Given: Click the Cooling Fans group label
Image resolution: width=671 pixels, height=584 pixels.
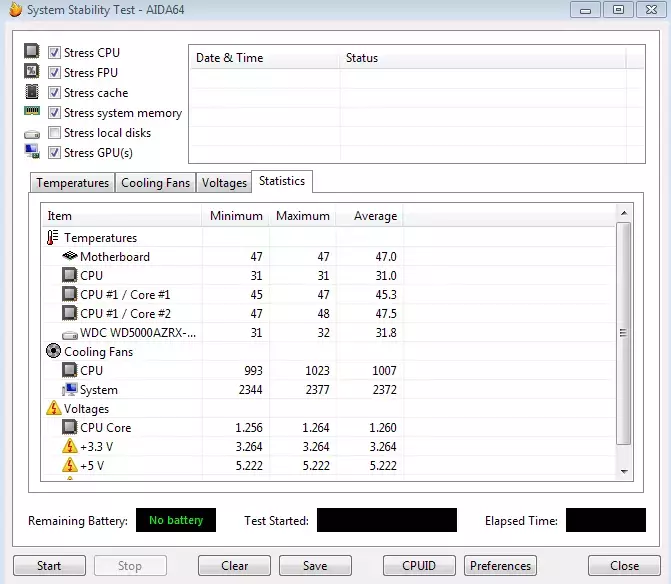Looking at the screenshot, I should coord(98,352).
